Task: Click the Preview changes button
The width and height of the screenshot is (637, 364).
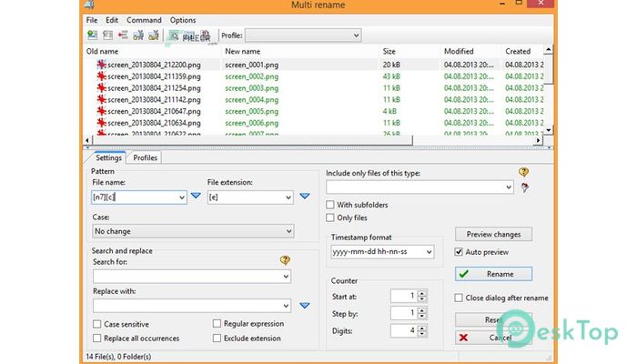Action: 493,235
